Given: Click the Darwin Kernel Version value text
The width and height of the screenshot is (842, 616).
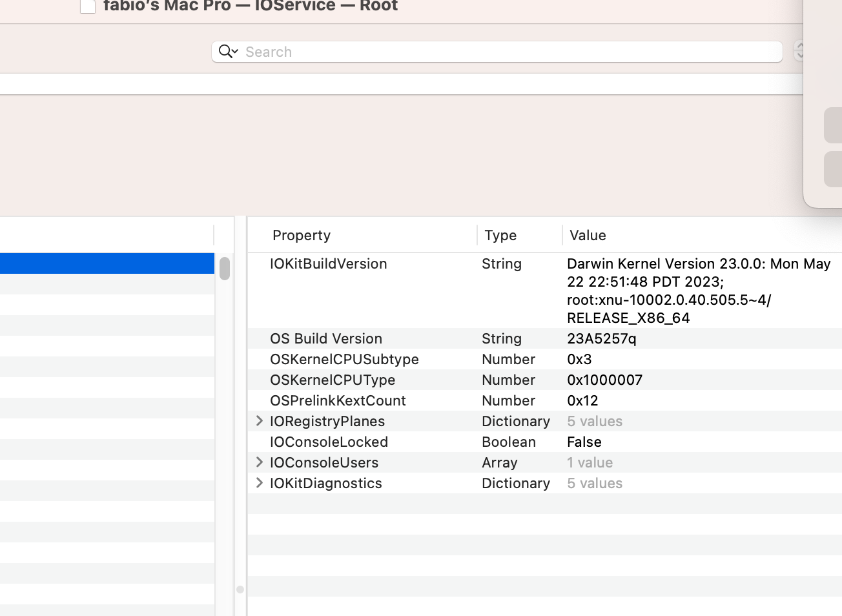Looking at the screenshot, I should coord(699,291).
